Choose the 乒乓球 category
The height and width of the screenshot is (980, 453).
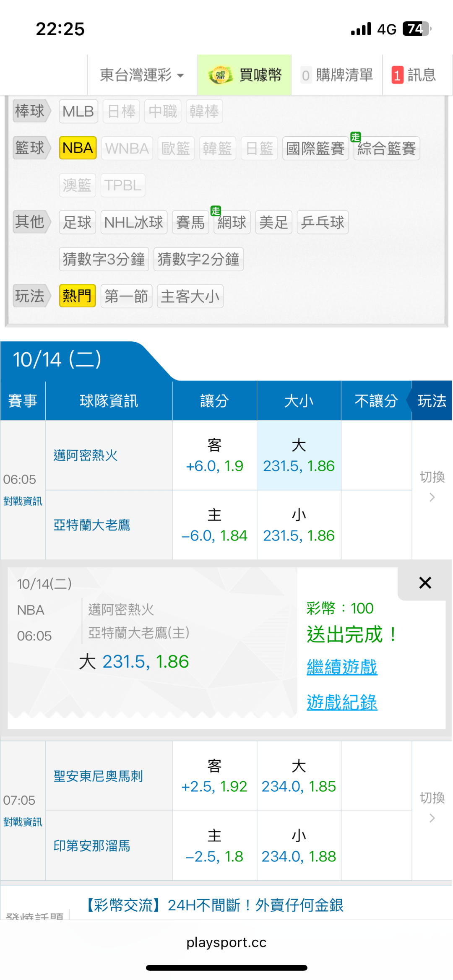point(323,222)
